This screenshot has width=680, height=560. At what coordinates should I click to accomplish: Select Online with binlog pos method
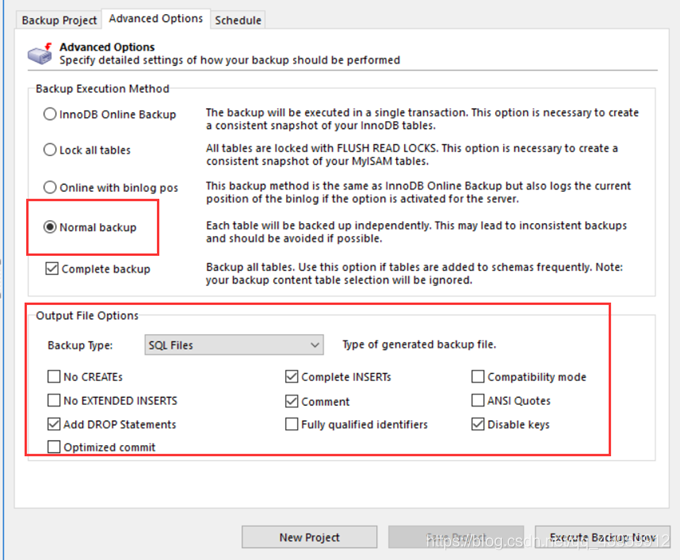pos(111,188)
